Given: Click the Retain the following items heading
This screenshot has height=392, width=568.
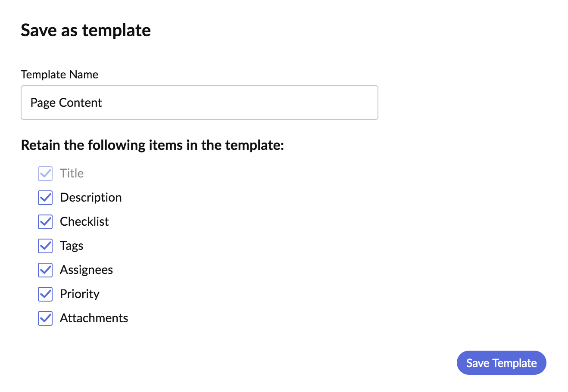Looking at the screenshot, I should pos(153,145).
